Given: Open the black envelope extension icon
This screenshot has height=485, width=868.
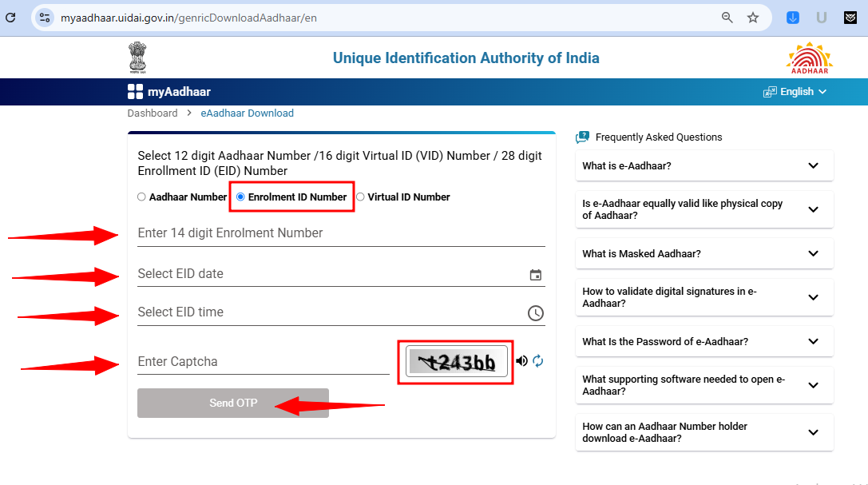Looking at the screenshot, I should point(850,18).
